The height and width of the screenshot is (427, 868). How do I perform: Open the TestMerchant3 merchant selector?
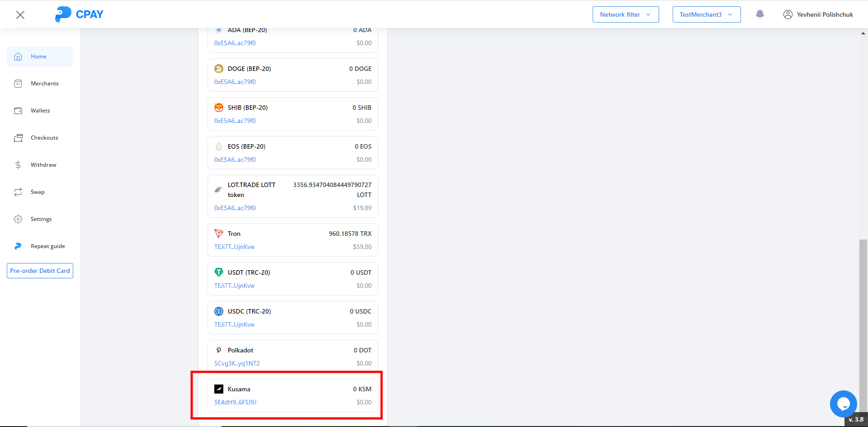point(706,14)
